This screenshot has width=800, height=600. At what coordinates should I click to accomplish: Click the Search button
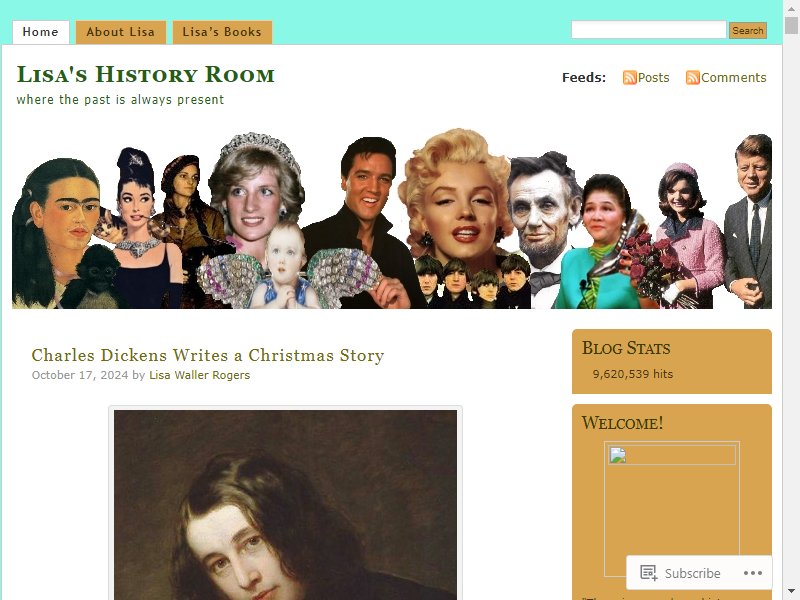coord(747,31)
